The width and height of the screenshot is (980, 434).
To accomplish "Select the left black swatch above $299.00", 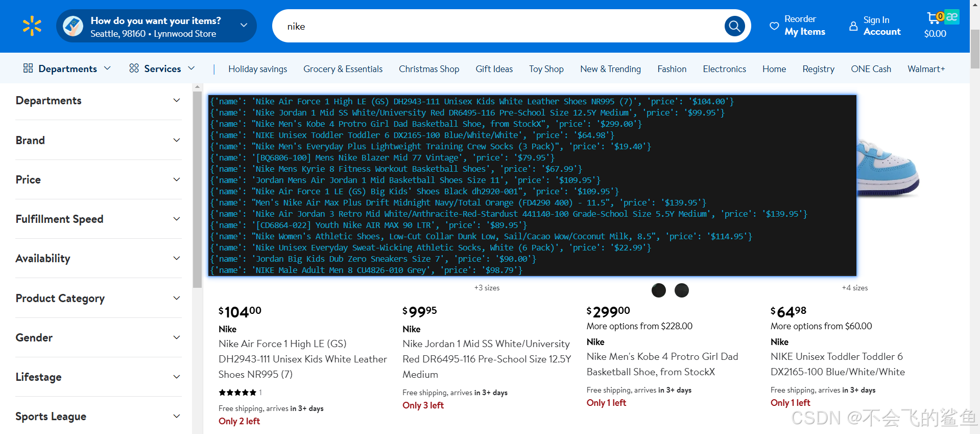I will click(x=659, y=290).
